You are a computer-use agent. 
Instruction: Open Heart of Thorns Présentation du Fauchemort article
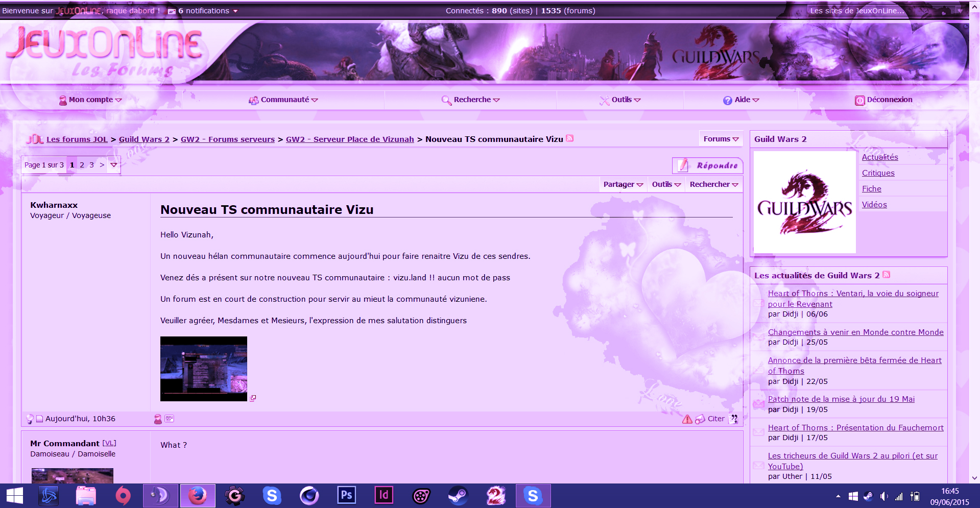(x=856, y=427)
